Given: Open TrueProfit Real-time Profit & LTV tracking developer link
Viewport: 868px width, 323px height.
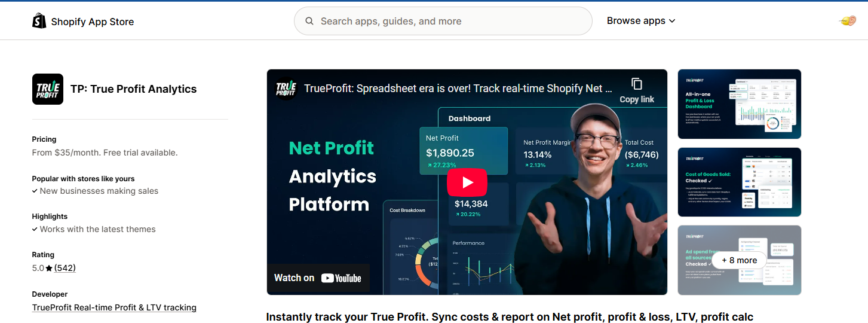Looking at the screenshot, I should [x=114, y=307].
